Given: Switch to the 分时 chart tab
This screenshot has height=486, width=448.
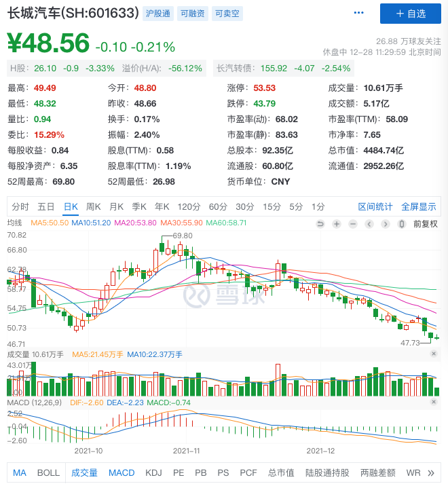Looking at the screenshot, I should tap(20, 207).
